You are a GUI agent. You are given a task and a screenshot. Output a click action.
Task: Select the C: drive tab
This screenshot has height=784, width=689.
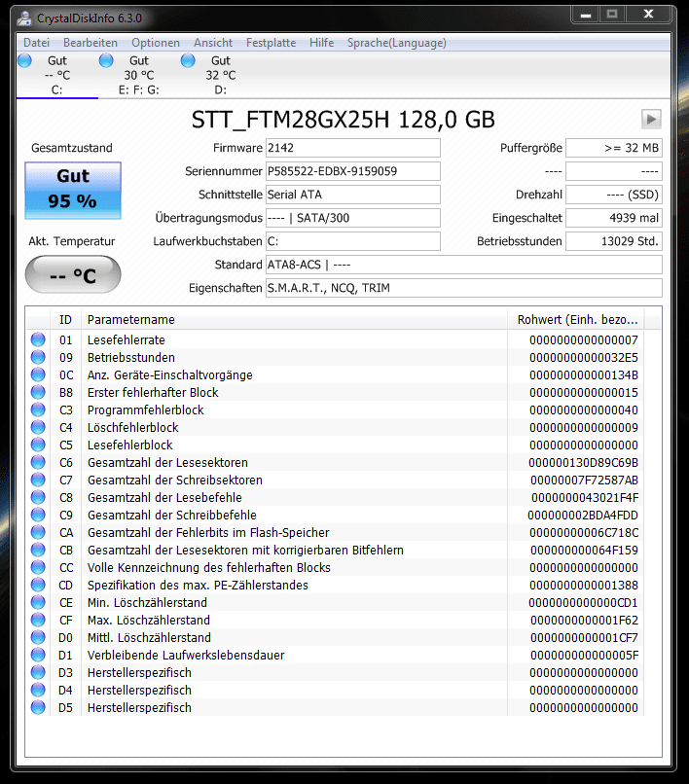(x=57, y=75)
